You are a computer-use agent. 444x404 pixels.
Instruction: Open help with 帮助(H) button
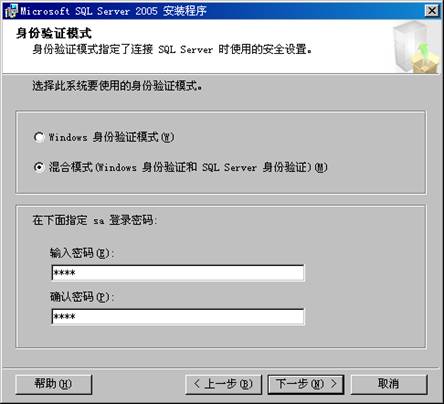(x=54, y=384)
